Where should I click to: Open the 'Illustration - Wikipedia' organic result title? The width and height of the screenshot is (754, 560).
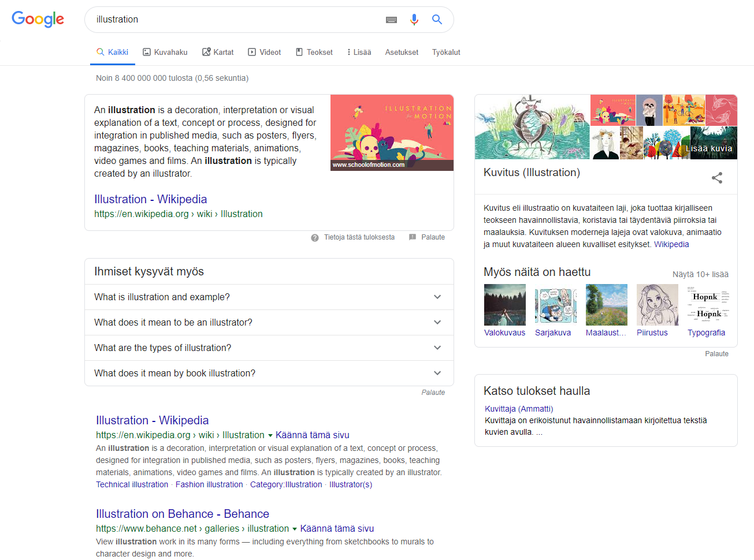(x=153, y=420)
